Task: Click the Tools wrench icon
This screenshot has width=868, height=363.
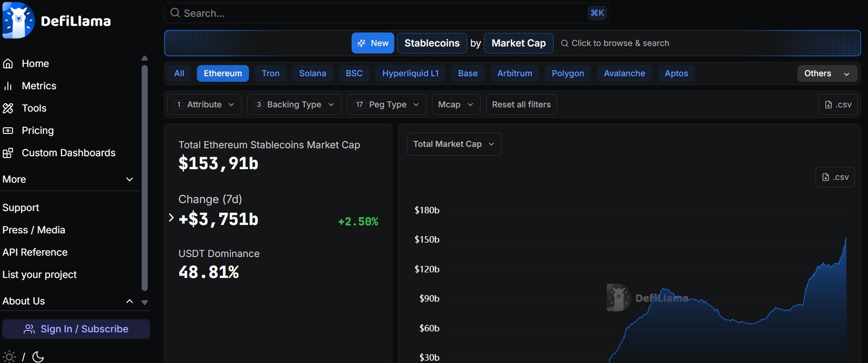Action: click(x=8, y=108)
